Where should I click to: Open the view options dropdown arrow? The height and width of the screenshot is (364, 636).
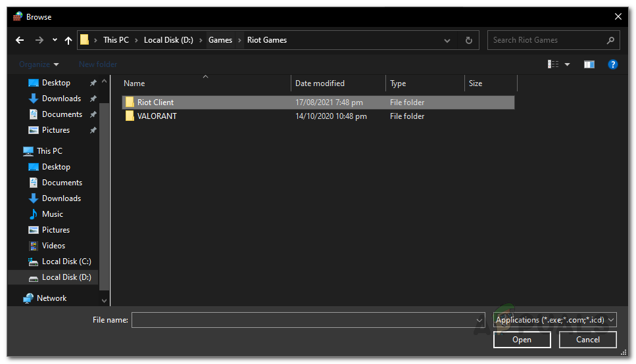pyautogui.click(x=567, y=64)
